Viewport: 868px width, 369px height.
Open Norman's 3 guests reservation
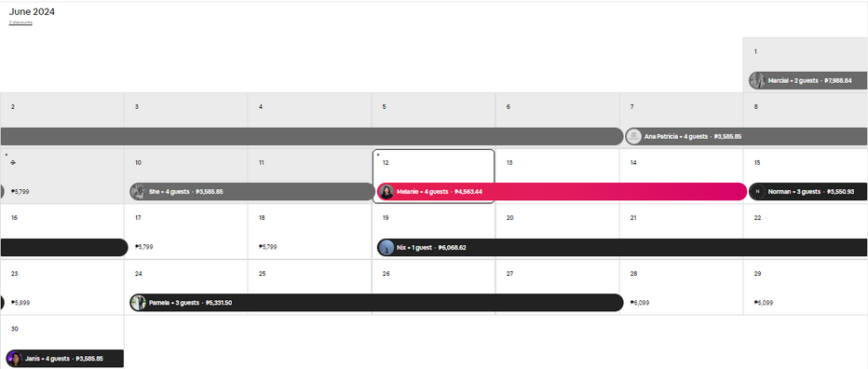point(808,192)
